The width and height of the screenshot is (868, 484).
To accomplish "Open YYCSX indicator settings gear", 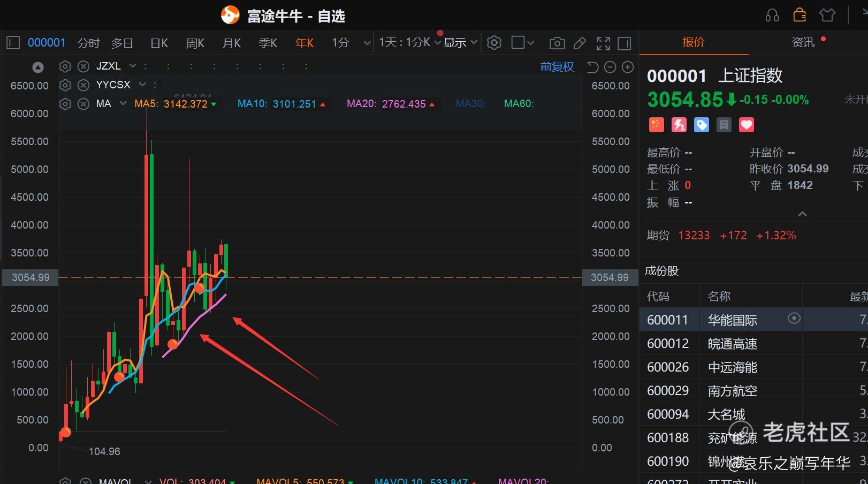I will click(x=65, y=85).
